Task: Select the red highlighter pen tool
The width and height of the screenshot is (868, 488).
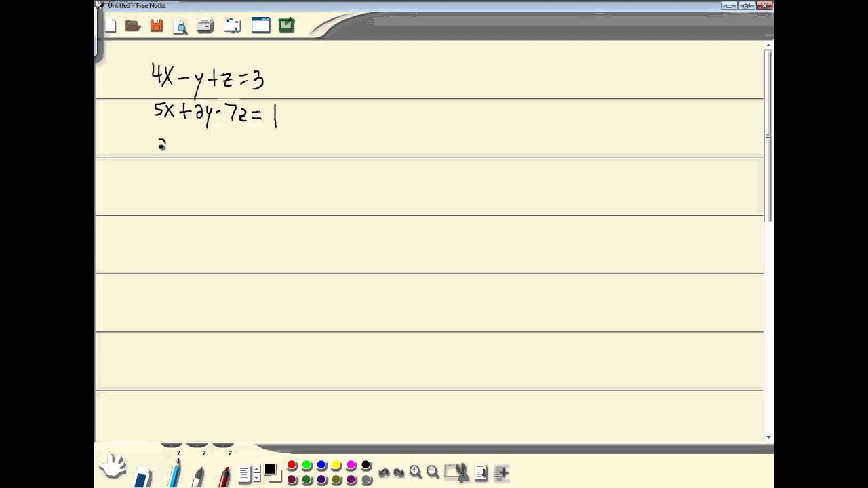Action: 224,476
